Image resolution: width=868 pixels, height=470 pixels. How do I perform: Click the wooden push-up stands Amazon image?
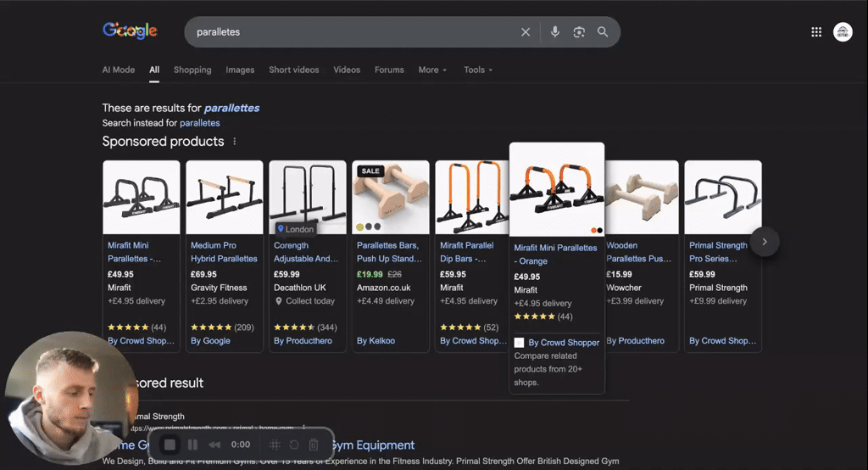(x=390, y=198)
